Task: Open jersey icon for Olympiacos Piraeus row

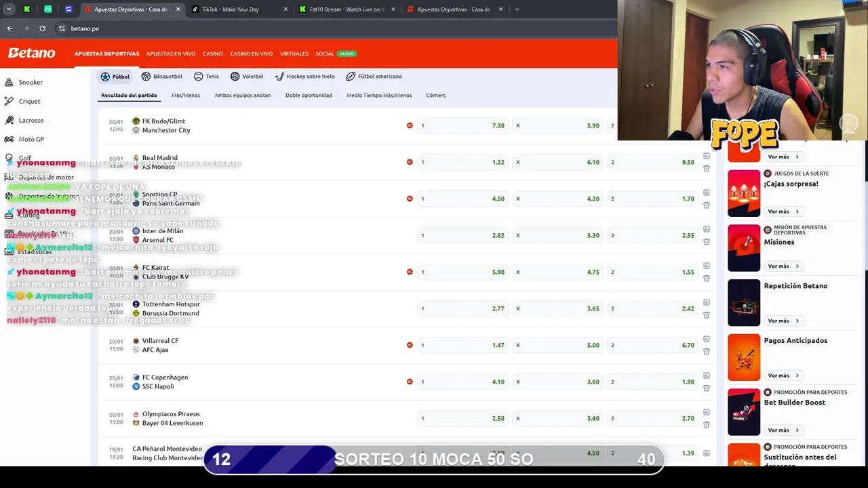Action: pos(707,425)
